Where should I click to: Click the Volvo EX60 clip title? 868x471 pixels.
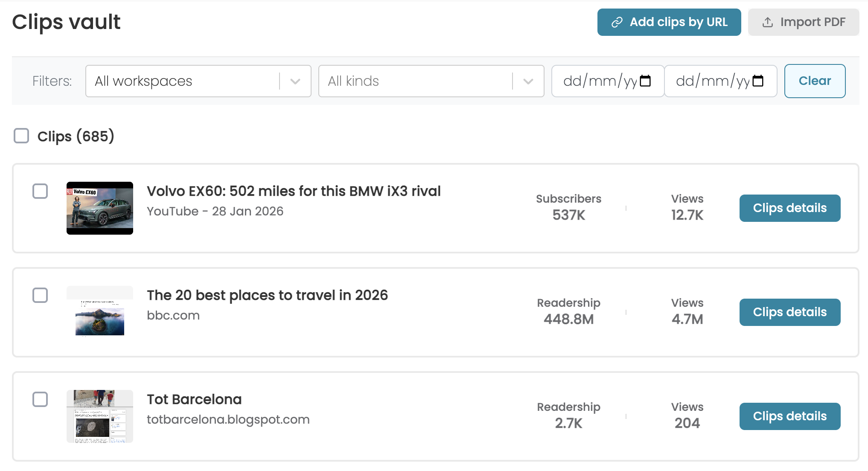tap(294, 191)
